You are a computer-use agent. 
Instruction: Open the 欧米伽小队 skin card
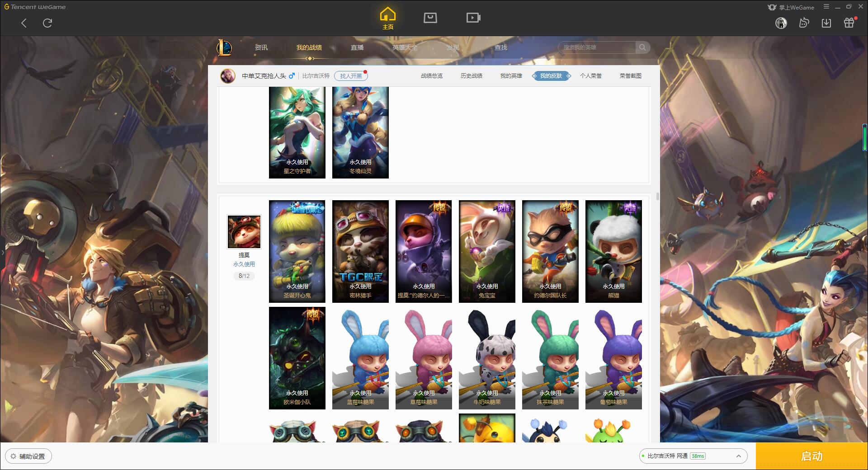(x=297, y=358)
